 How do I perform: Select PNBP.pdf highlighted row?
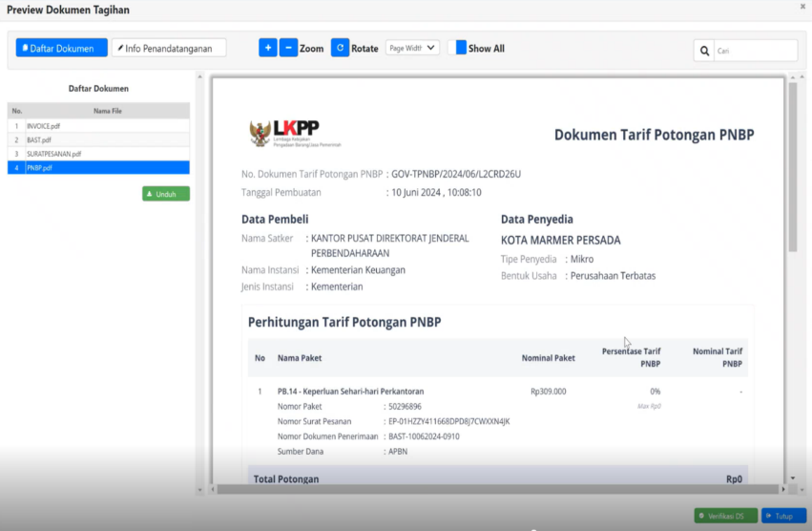point(39,167)
